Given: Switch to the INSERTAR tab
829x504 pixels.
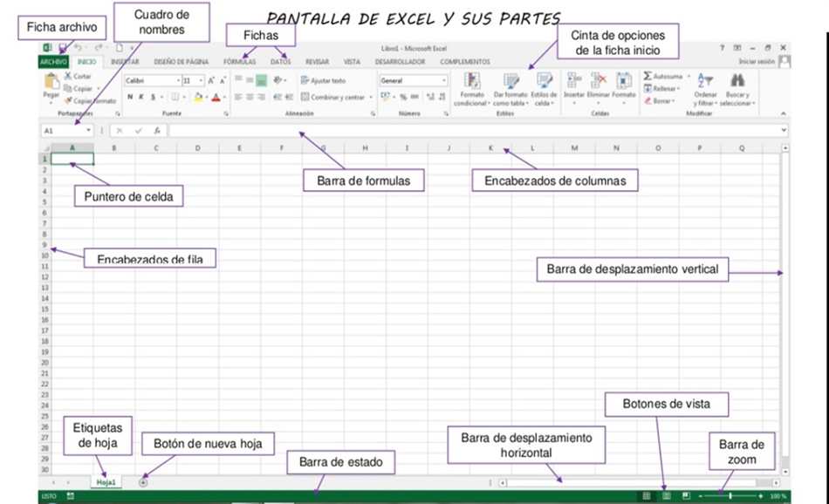Looking at the screenshot, I should (x=125, y=62).
